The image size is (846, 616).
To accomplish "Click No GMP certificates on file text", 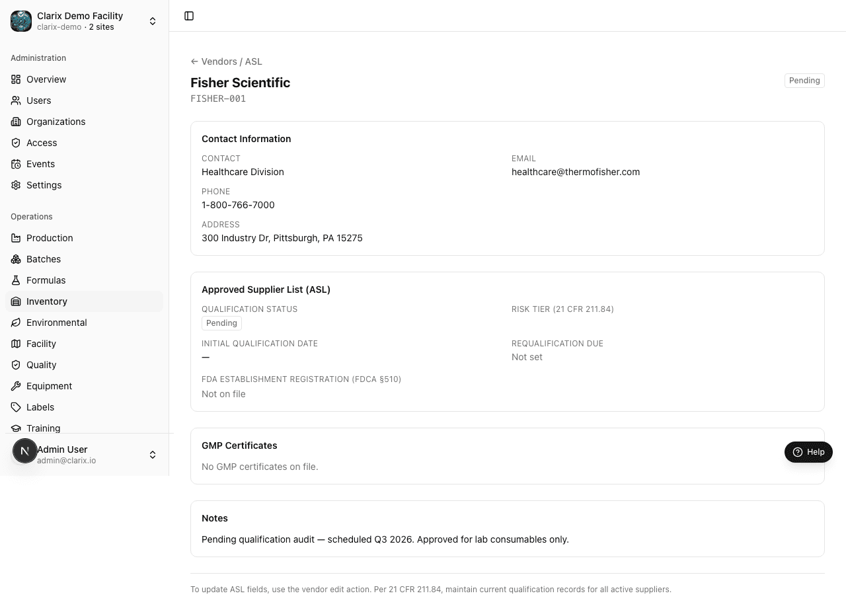I will click(260, 467).
